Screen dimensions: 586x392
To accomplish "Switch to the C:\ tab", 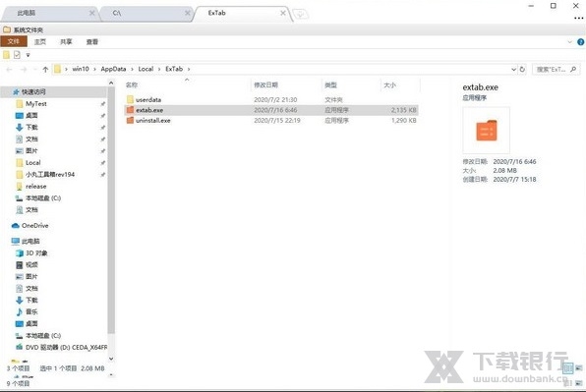I will [x=146, y=13].
